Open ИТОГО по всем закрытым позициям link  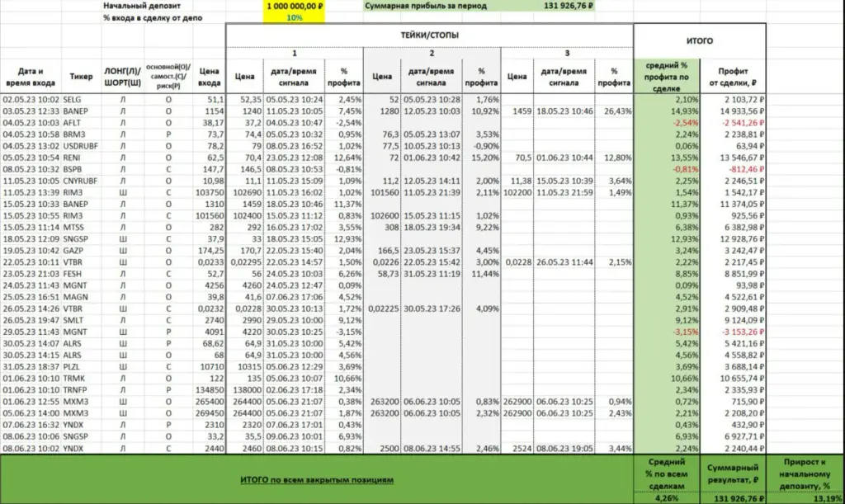pyautogui.click(x=317, y=480)
